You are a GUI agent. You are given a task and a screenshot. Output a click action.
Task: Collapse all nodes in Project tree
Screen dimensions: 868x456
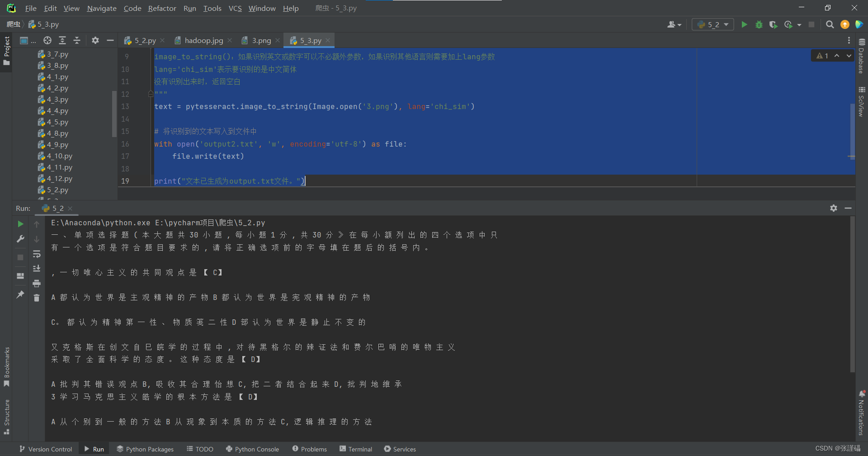77,40
